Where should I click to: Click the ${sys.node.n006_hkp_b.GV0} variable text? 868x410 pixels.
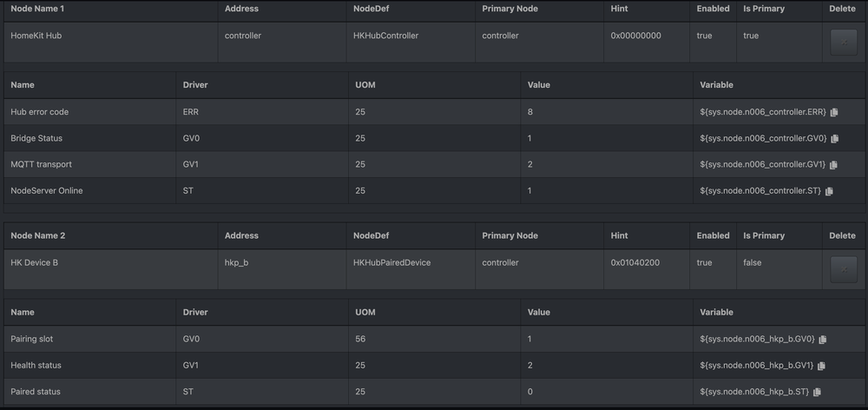[757, 339]
